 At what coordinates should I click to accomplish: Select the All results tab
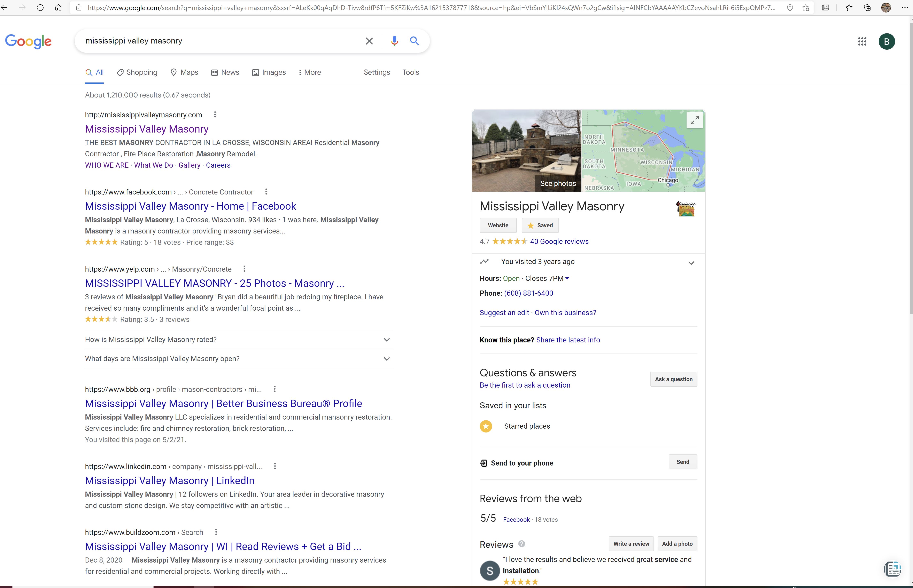point(94,72)
